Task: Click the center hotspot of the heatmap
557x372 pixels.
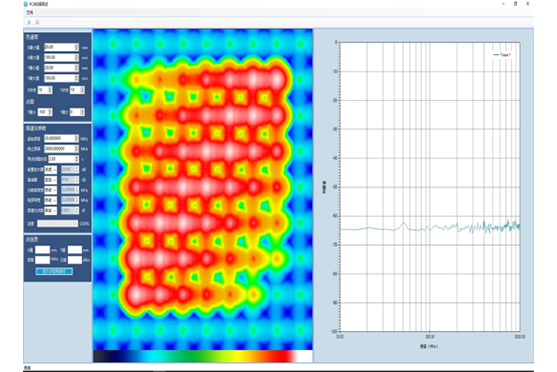Action: click(206, 187)
